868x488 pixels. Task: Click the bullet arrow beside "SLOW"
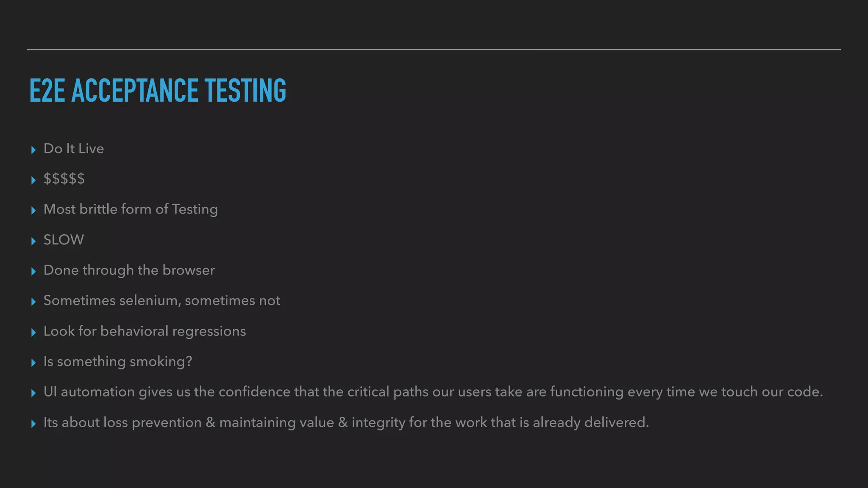coord(33,241)
